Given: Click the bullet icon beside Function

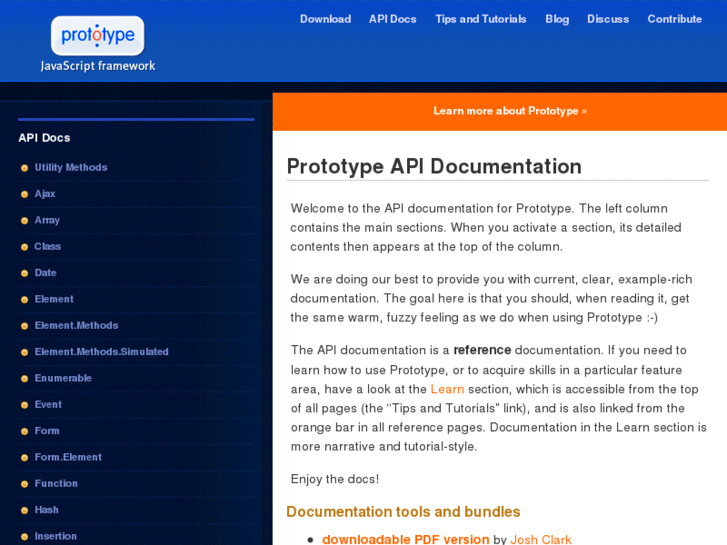Looking at the screenshot, I should tap(25, 484).
